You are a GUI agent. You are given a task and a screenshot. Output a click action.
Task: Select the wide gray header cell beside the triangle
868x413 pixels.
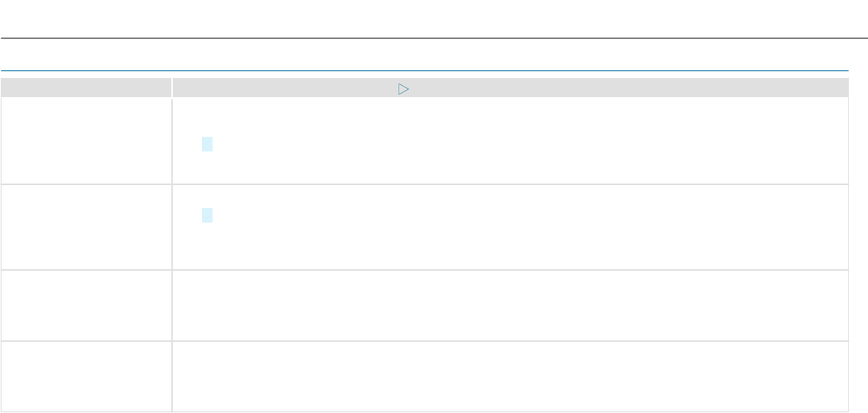click(x=510, y=87)
